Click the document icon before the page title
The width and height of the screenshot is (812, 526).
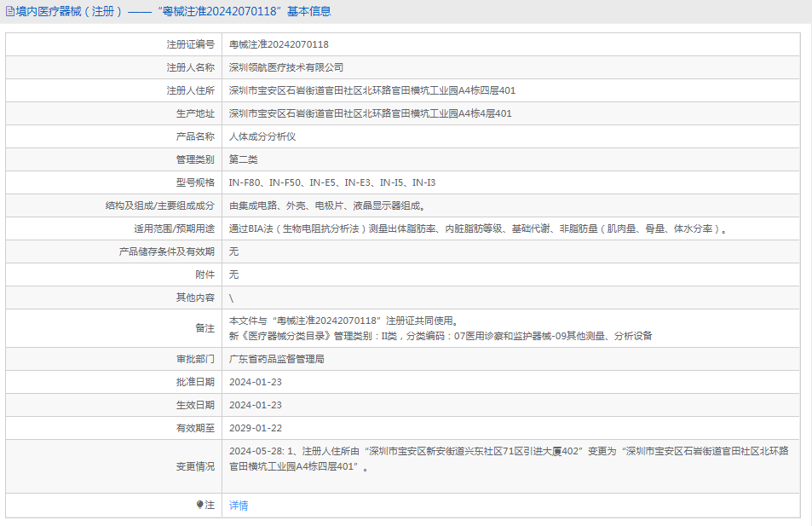[10, 11]
